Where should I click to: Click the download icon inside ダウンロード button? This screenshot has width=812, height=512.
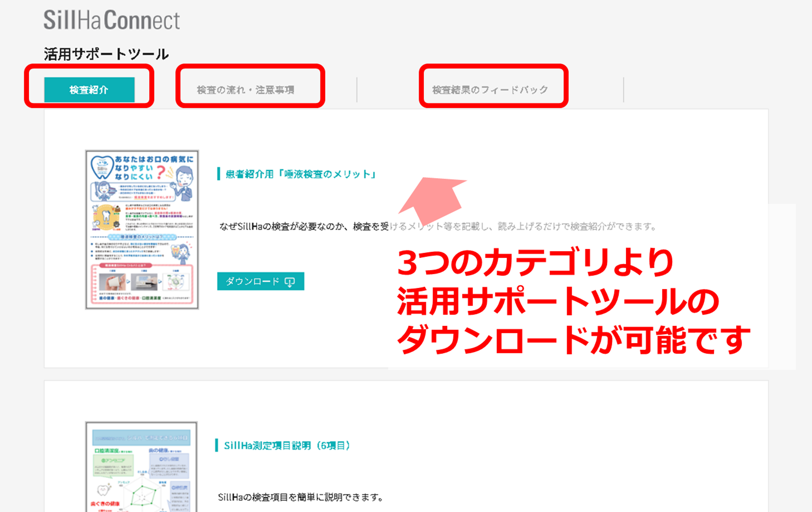click(x=290, y=281)
